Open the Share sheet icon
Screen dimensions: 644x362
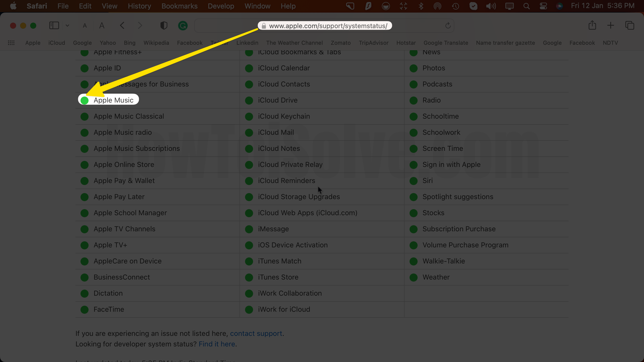tap(592, 25)
